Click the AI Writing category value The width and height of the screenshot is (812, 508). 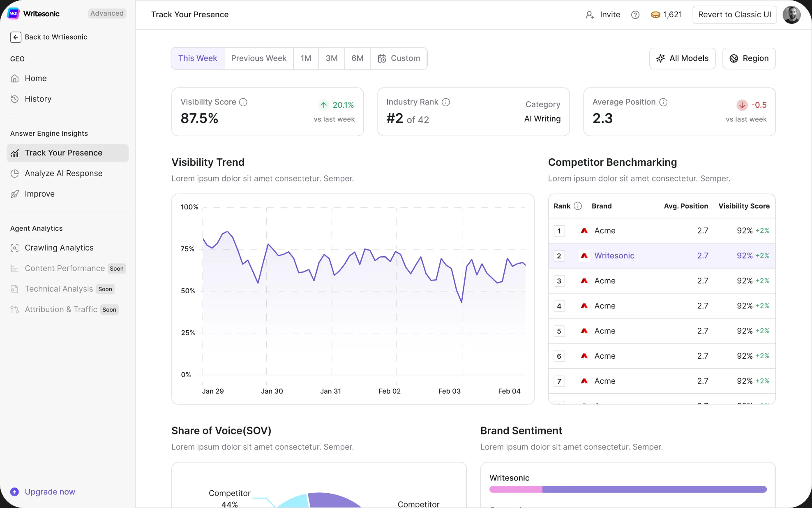(542, 119)
